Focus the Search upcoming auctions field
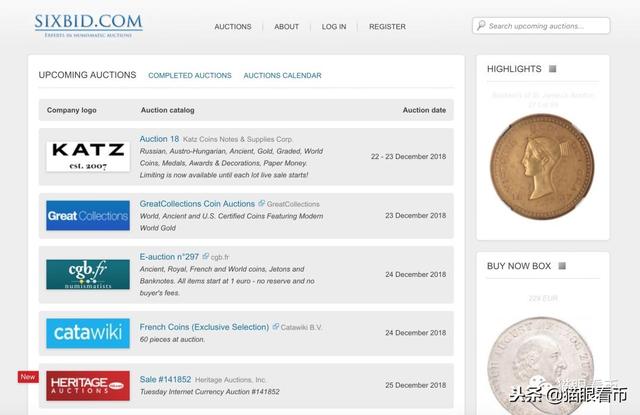The width and height of the screenshot is (640, 415). (541, 26)
